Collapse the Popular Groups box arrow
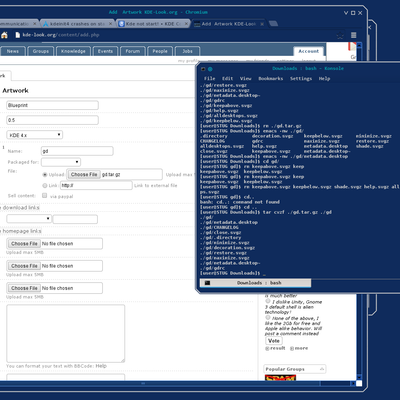Image resolution: width=400 pixels, height=400 pixels. pyautogui.click(x=322, y=369)
